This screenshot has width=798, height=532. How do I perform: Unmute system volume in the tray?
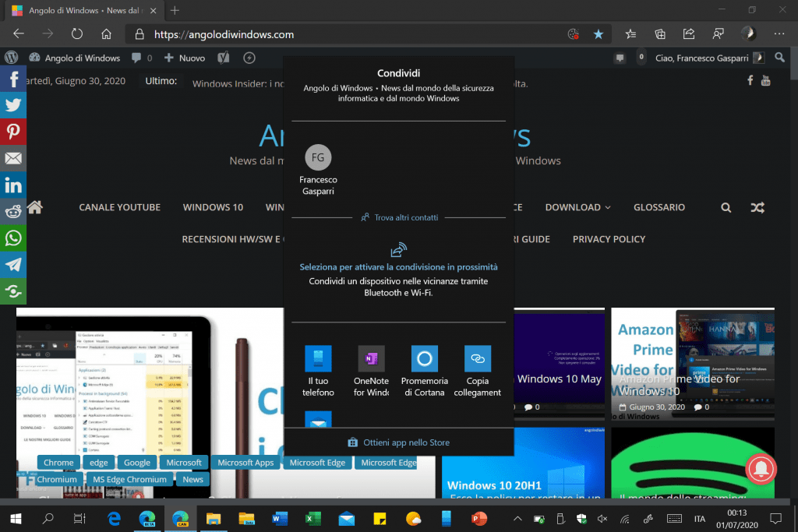coord(602,519)
